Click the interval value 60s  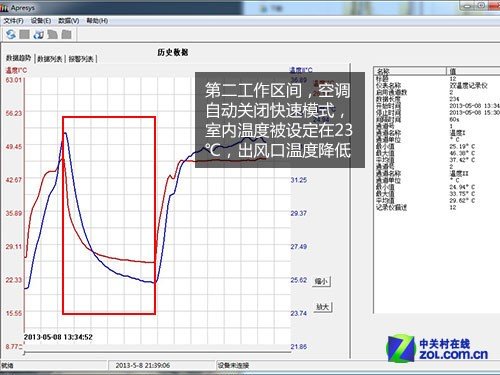pos(454,119)
